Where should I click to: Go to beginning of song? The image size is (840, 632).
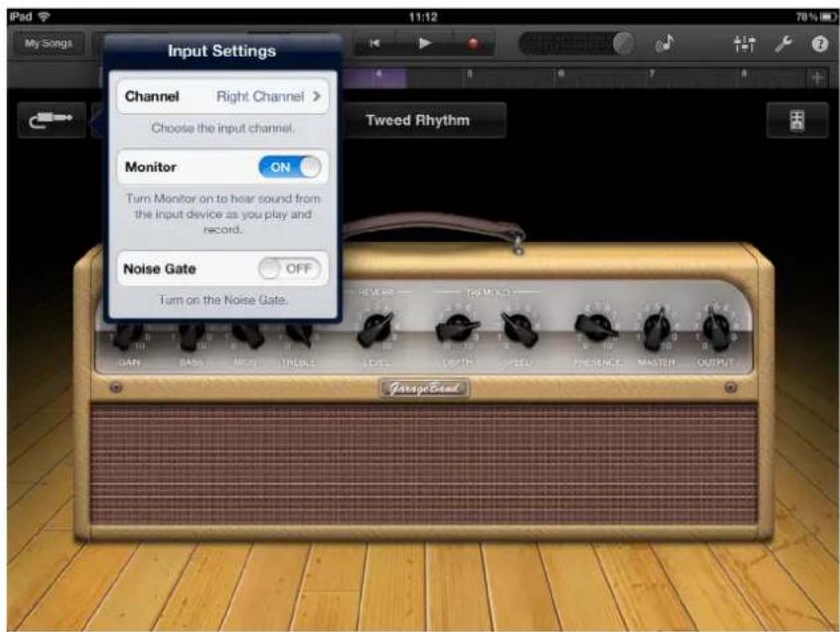[375, 44]
